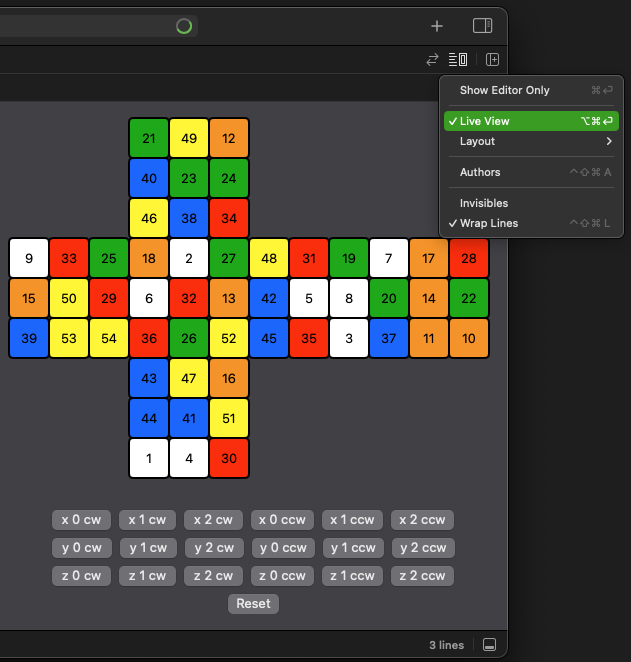Click the swap arrows icon in the editor bar

(x=432, y=60)
